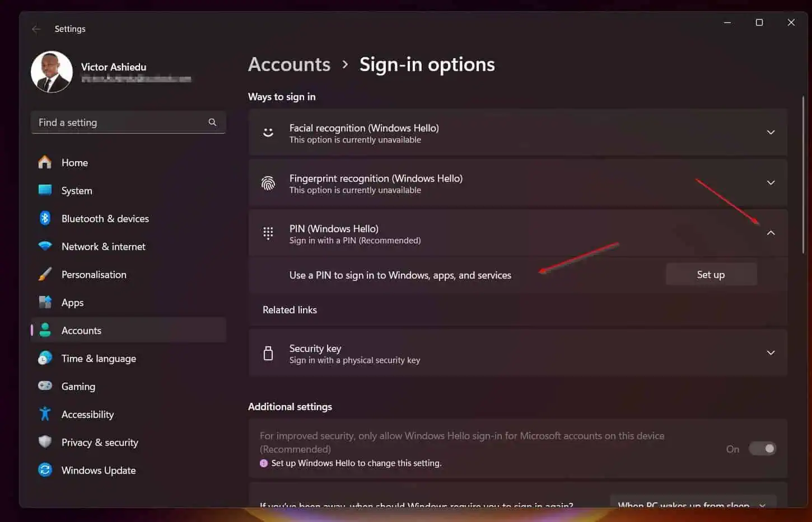Expand Fingerprint recognition chevron

pyautogui.click(x=771, y=183)
